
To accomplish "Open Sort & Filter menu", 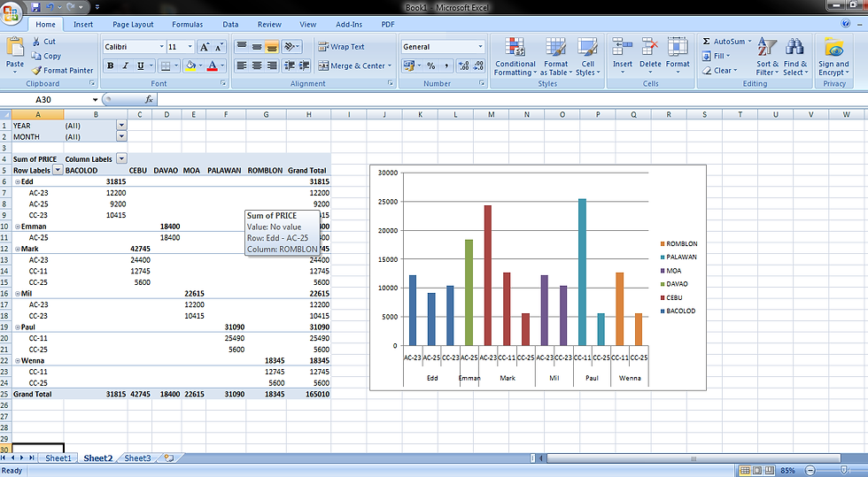I will [767, 57].
